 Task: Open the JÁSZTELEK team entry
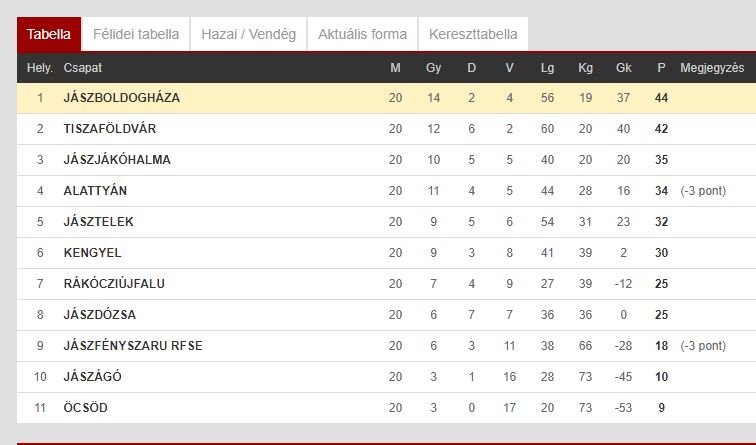(x=98, y=222)
